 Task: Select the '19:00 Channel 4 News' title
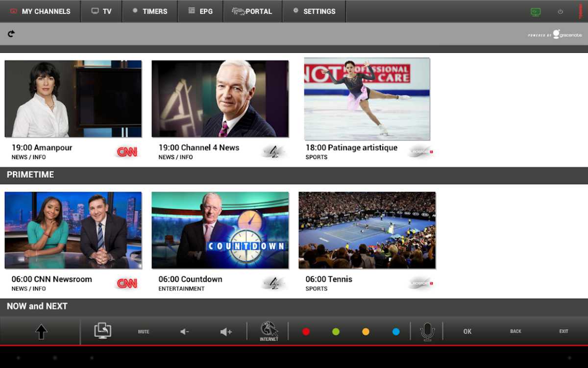[199, 147]
